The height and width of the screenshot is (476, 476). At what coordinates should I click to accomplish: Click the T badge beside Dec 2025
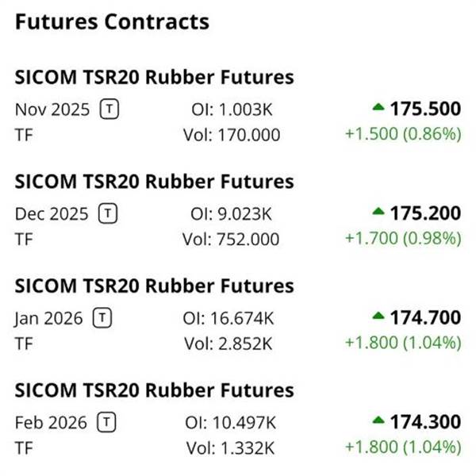(x=108, y=213)
